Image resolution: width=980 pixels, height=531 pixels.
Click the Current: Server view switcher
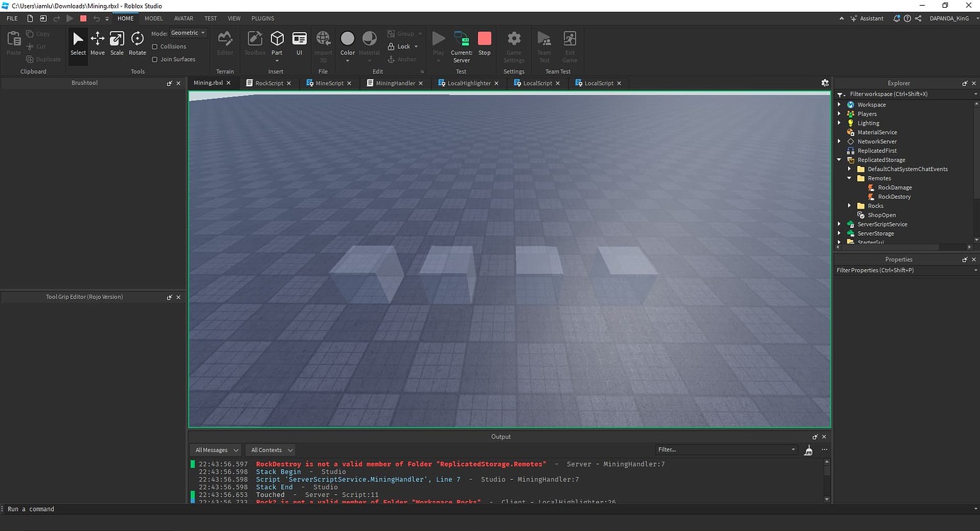pyautogui.click(x=462, y=46)
